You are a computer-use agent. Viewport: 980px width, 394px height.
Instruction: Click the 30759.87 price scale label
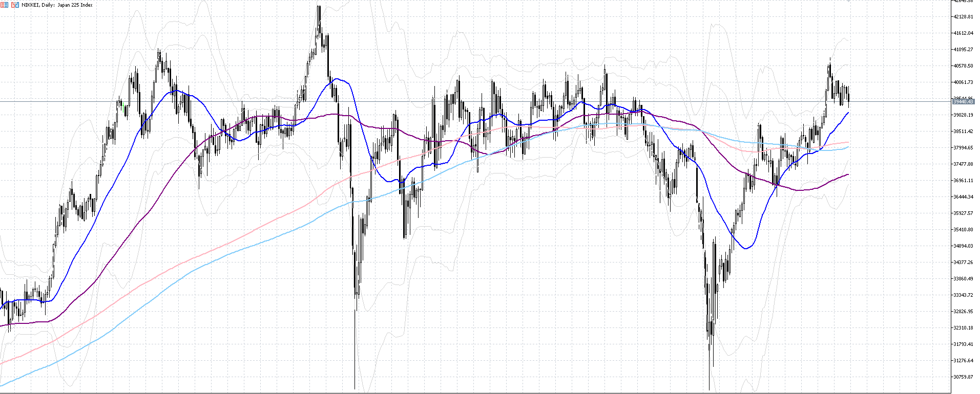point(963,377)
